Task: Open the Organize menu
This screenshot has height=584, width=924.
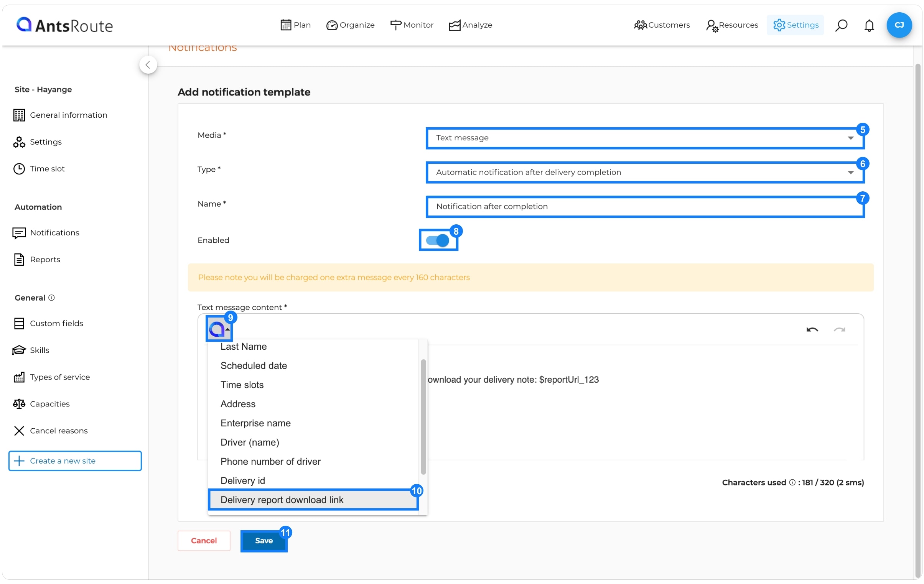Action: tap(350, 25)
